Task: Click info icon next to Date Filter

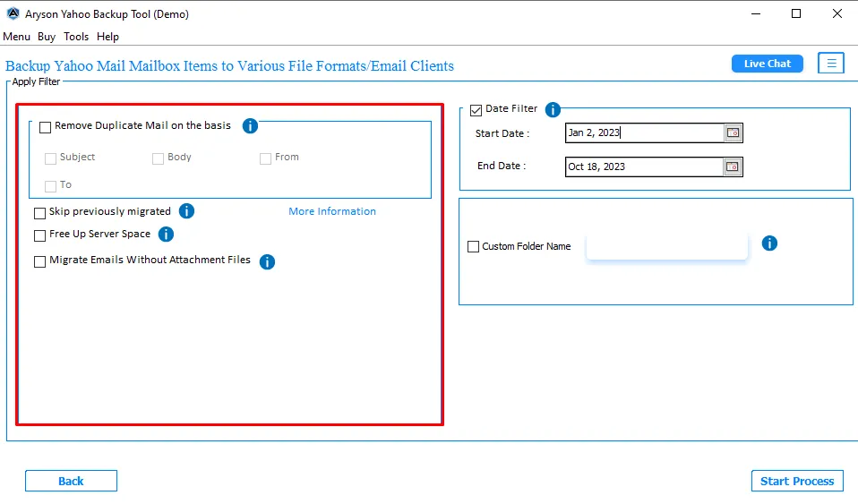Action: pyautogui.click(x=553, y=109)
